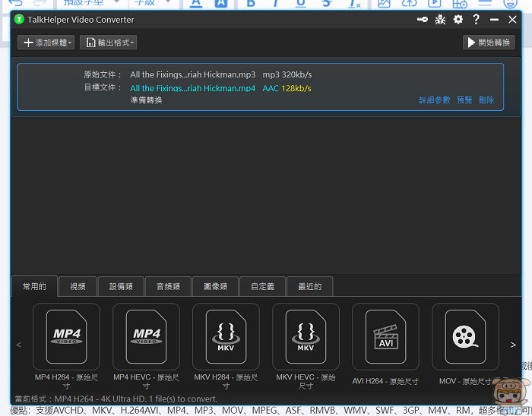Open the emoji picker in the background editor
The width and height of the screenshot is (532, 416).
(x=510, y=3)
